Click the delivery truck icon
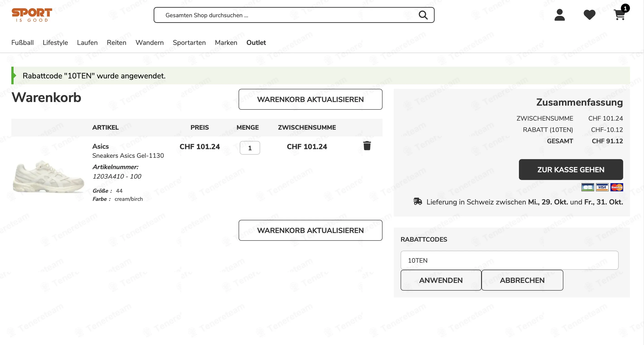This screenshot has width=644, height=345. [x=417, y=202]
